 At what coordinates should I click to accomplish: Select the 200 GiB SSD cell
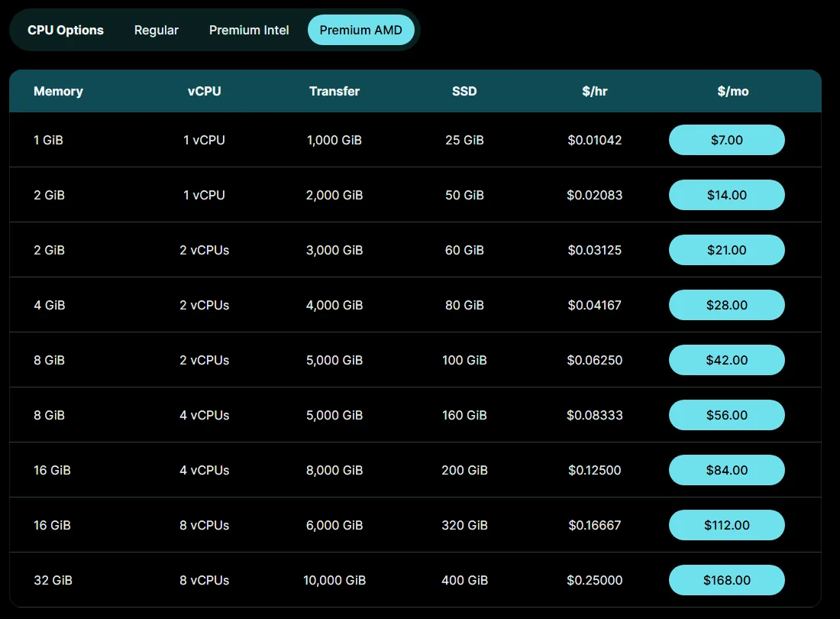(x=464, y=470)
